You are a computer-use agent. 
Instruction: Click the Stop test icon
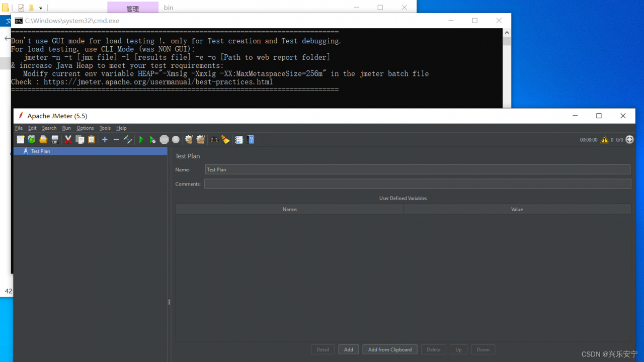point(164,140)
